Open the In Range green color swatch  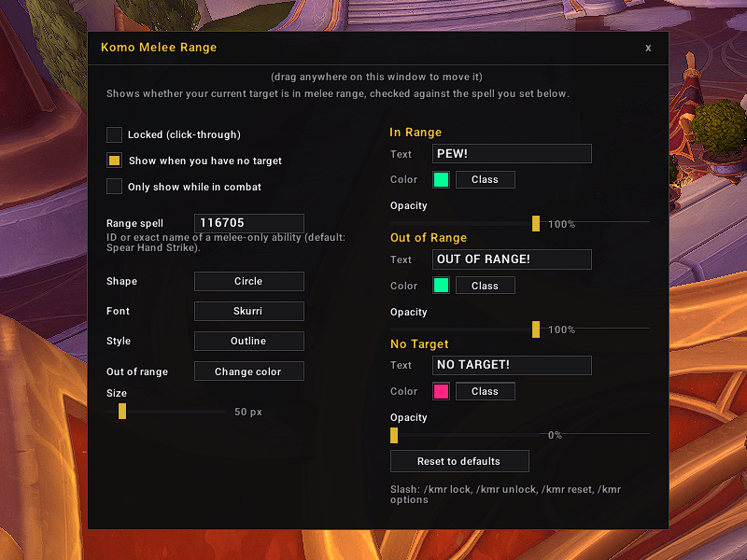441,179
